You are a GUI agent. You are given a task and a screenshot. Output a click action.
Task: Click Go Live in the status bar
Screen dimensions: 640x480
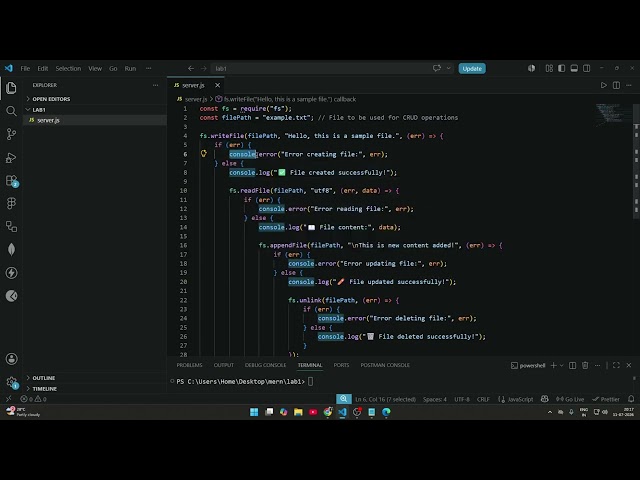[x=570, y=399]
